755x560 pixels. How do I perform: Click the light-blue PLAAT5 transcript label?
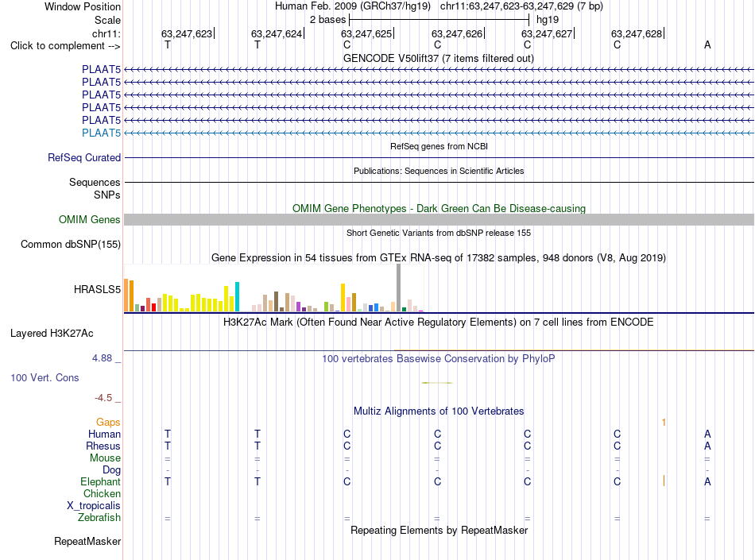pyautogui.click(x=101, y=133)
